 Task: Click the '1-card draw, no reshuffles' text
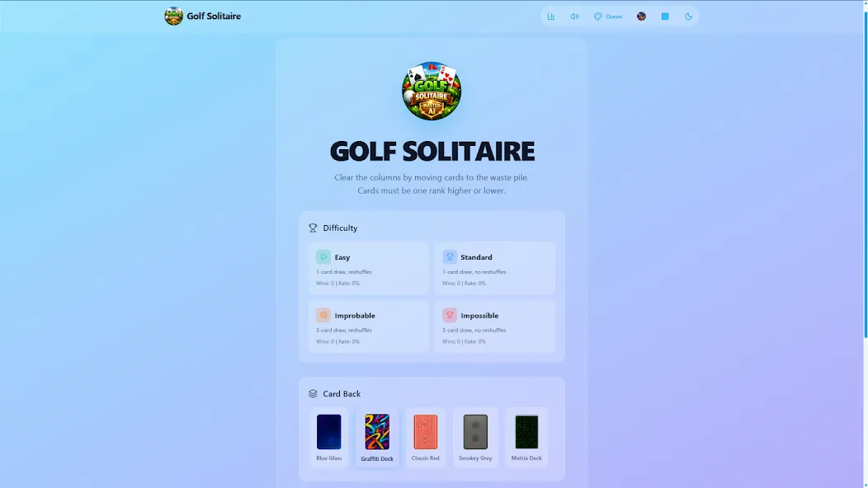474,272
